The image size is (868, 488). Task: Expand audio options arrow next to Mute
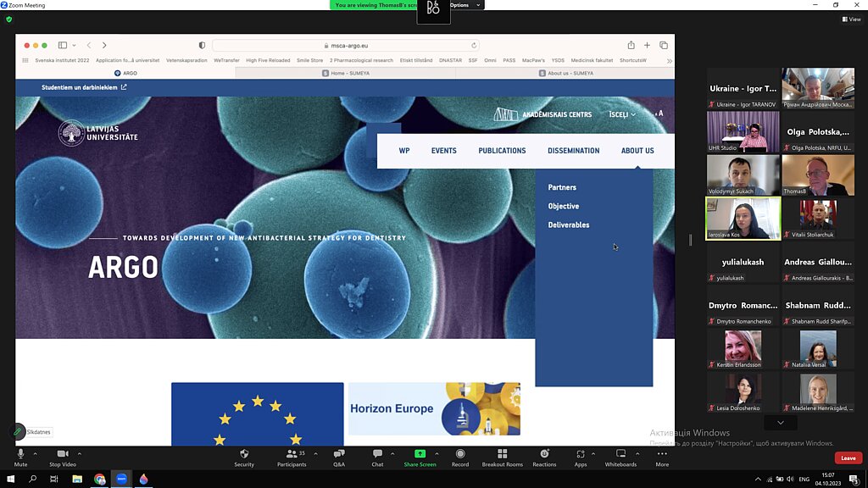[36, 454]
